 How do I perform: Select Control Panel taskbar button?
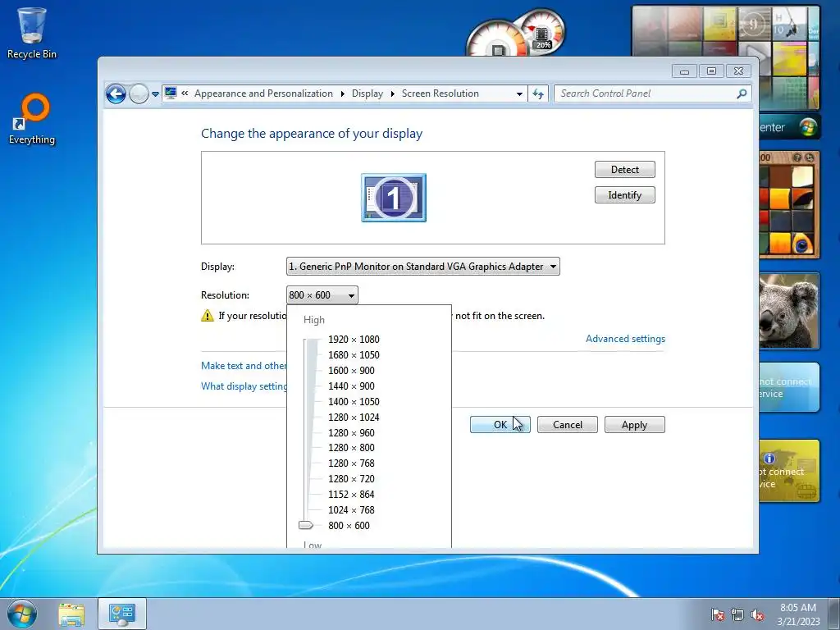tap(121, 614)
